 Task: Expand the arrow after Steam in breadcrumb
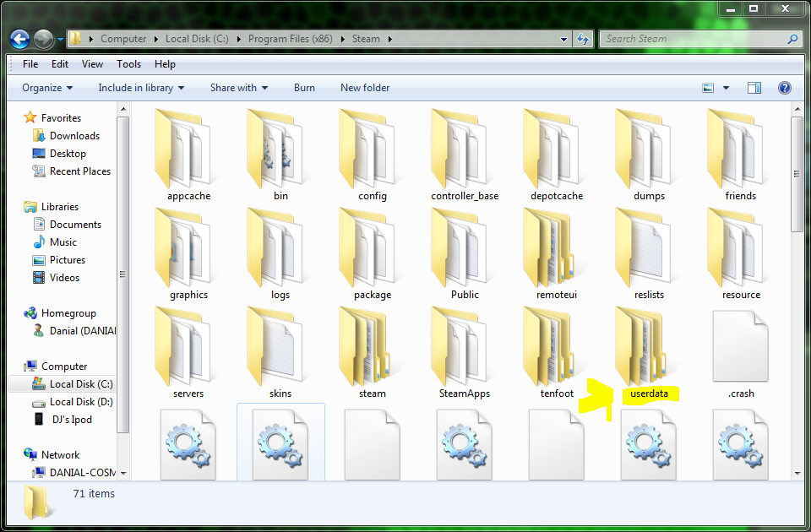(x=389, y=39)
